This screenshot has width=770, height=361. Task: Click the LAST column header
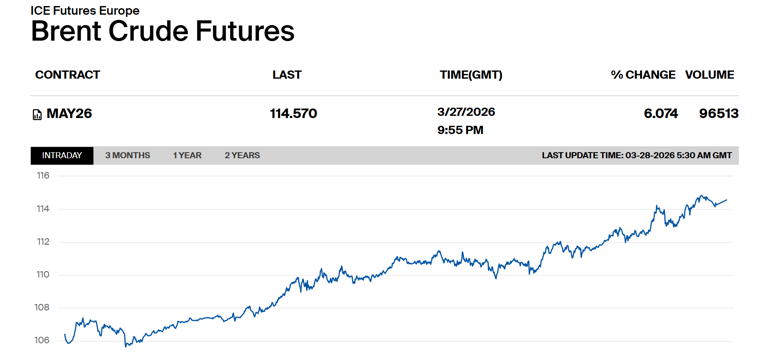[287, 75]
